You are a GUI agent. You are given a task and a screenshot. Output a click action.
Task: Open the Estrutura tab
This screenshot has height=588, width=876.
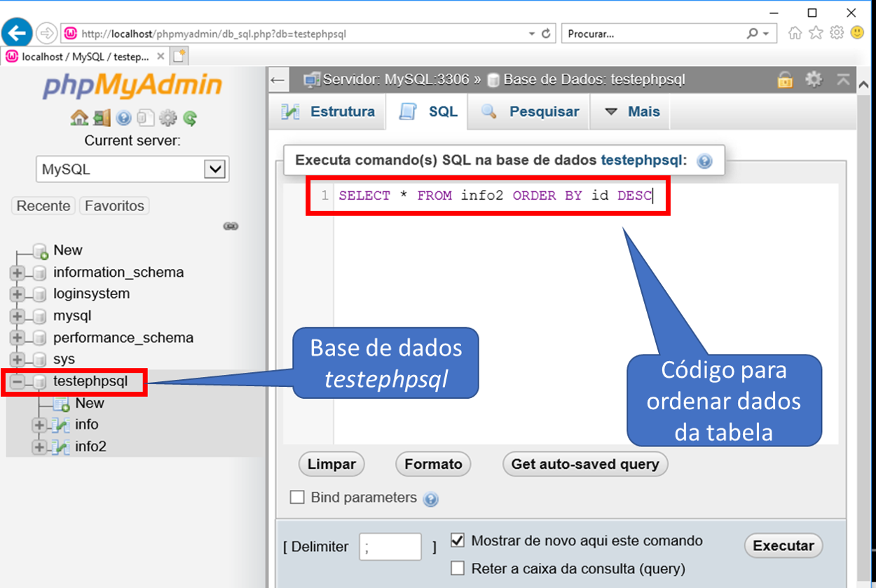(x=328, y=112)
